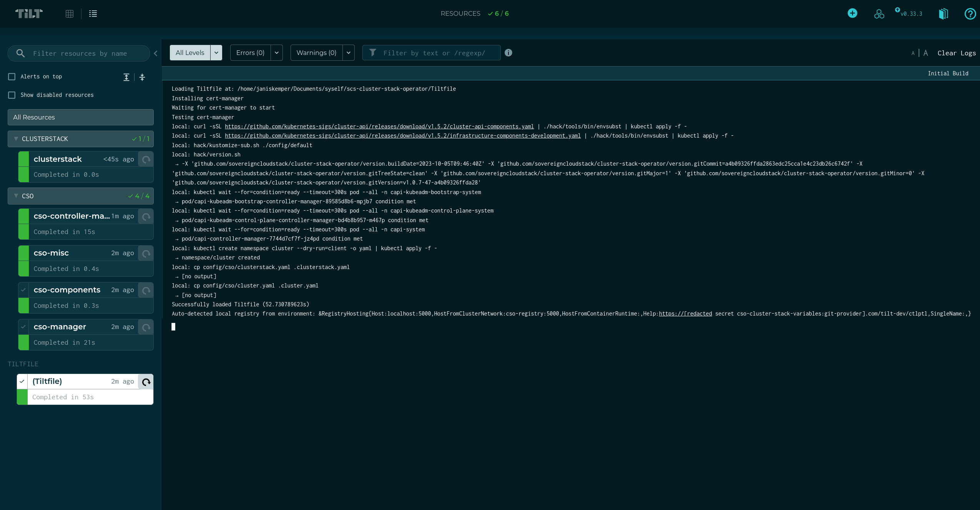
Task: Collapse all resource groups icon
Action: [142, 77]
